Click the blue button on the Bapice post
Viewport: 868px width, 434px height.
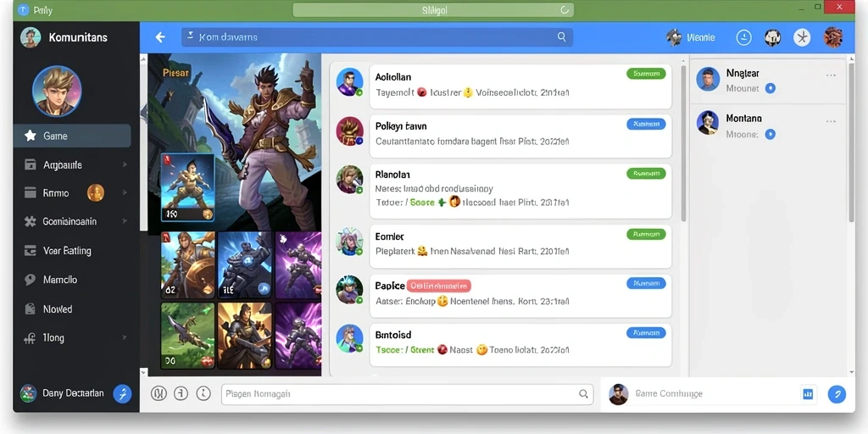pos(646,283)
